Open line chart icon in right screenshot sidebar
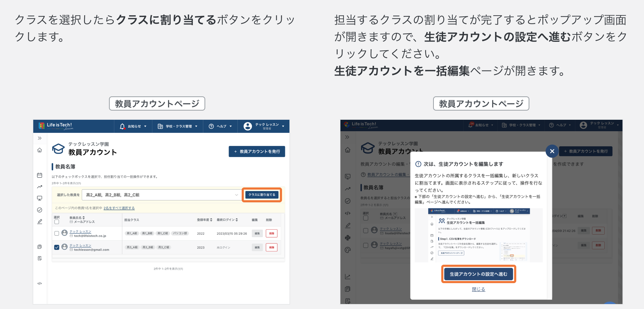The image size is (644, 309). pyautogui.click(x=348, y=277)
